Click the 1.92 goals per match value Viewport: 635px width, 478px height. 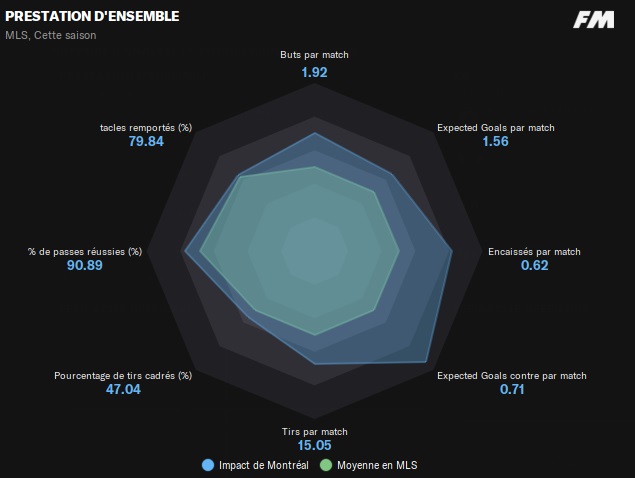point(314,72)
